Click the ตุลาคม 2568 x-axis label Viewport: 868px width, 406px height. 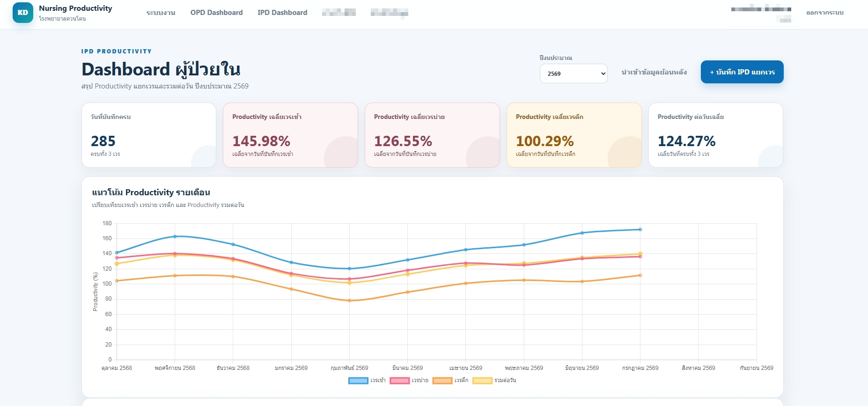[x=117, y=368]
